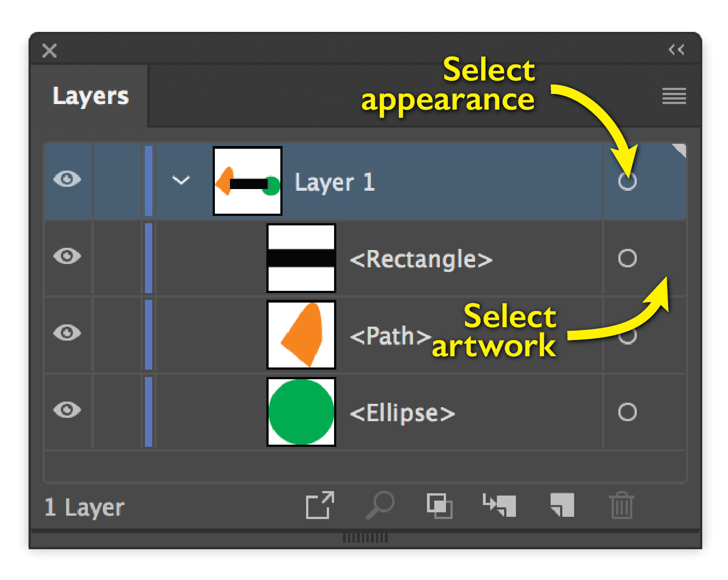
Task: Open the Layers panel hamburger menu
Action: (x=674, y=96)
